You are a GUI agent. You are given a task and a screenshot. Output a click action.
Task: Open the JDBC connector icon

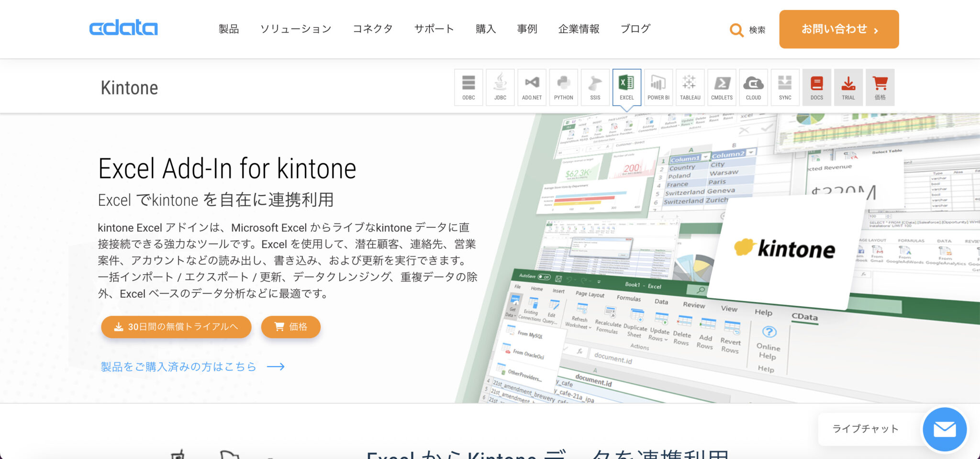coord(500,87)
